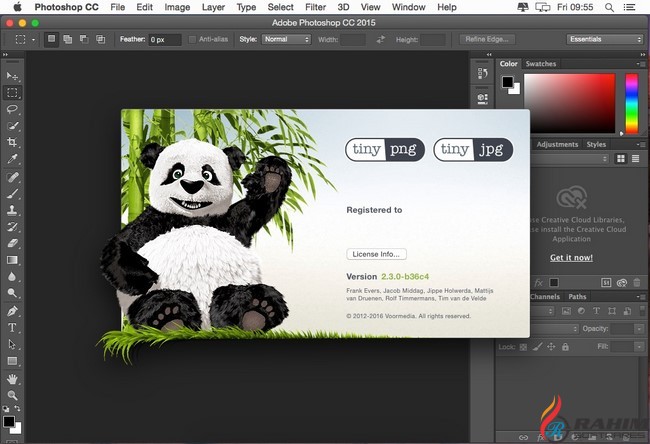
Task: Select the Path Selection tool
Action: [x=12, y=345]
